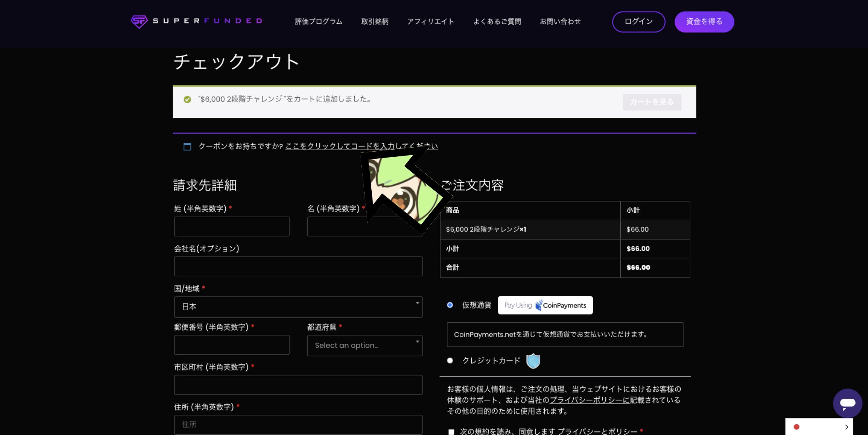Click the 郵便番号 postal code field
Viewport: 868px width, 435px height.
tap(232, 345)
